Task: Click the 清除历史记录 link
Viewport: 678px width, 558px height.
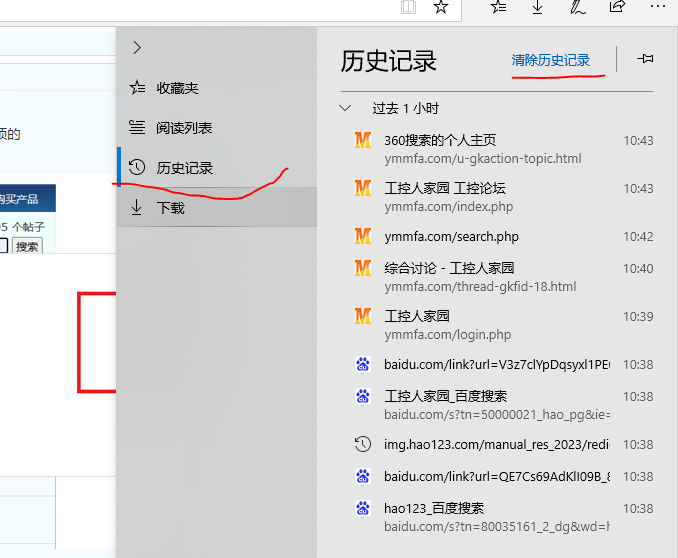Action: click(550, 60)
